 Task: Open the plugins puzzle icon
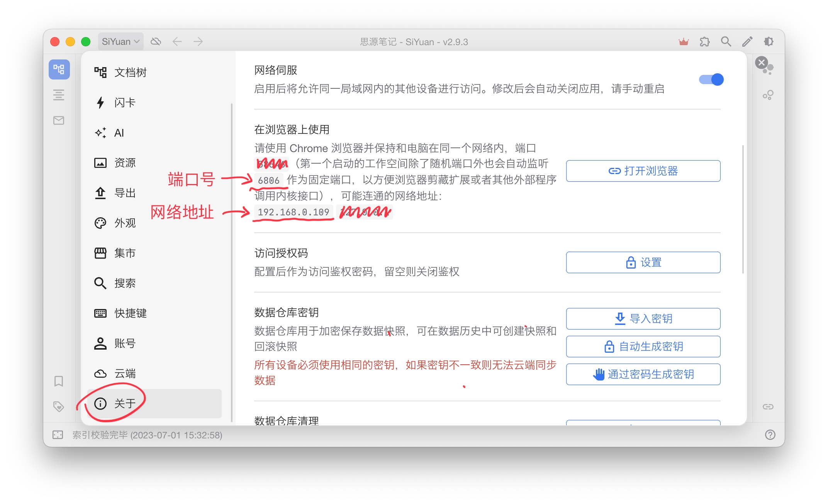[705, 42]
